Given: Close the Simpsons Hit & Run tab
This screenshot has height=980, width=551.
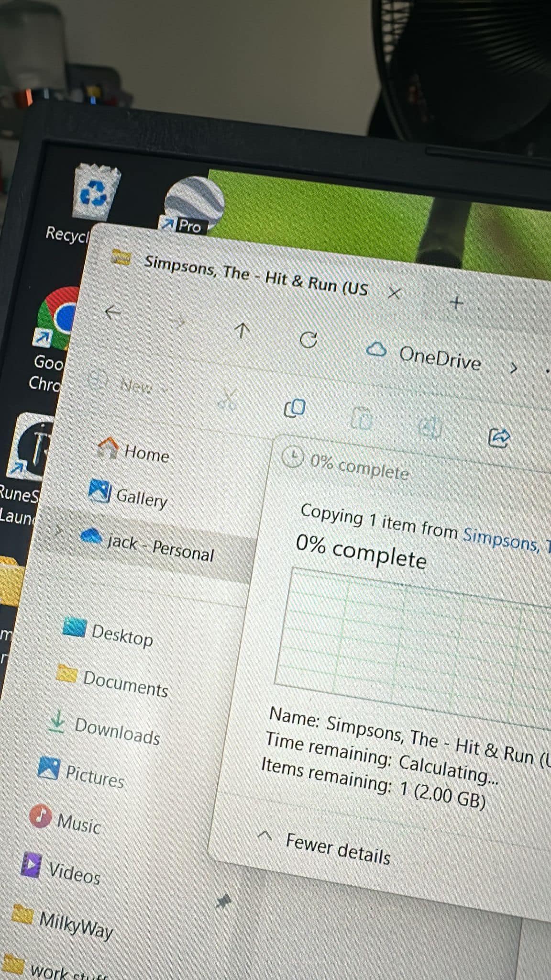Looking at the screenshot, I should (394, 293).
